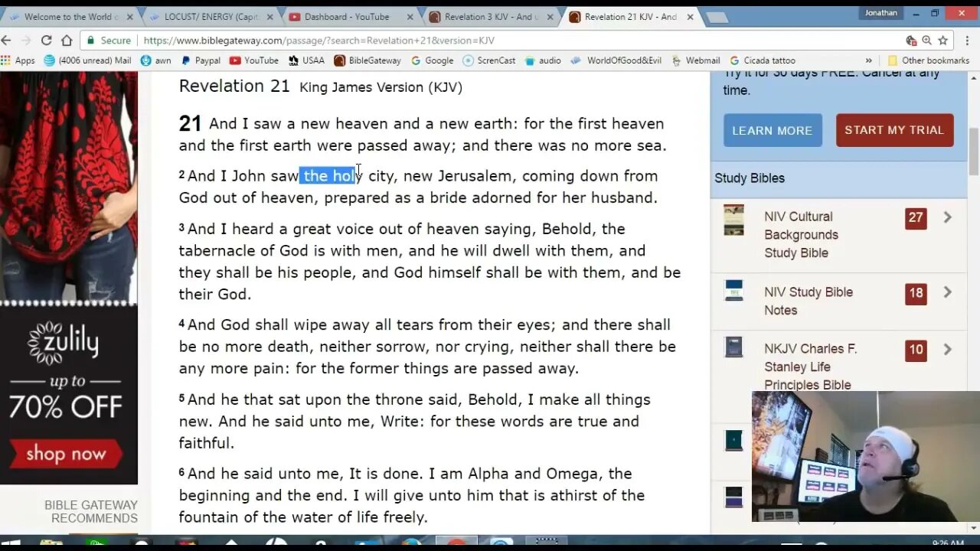Switch to the LOCUST/ ENERGY tab

pyautogui.click(x=210, y=16)
